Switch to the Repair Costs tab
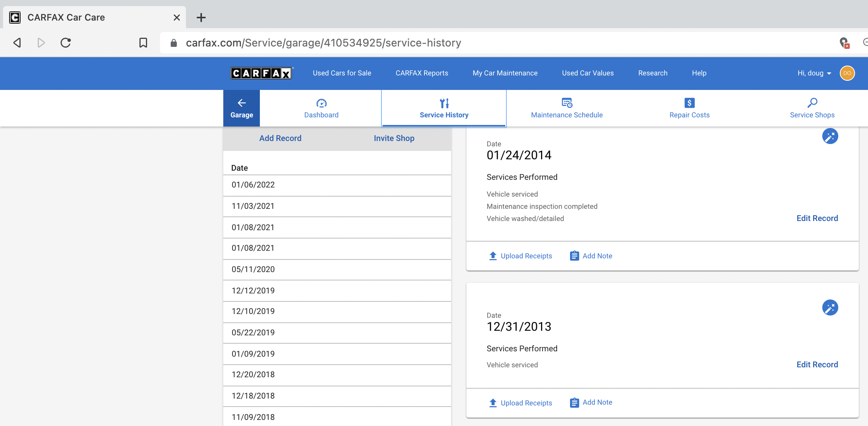 (x=689, y=108)
